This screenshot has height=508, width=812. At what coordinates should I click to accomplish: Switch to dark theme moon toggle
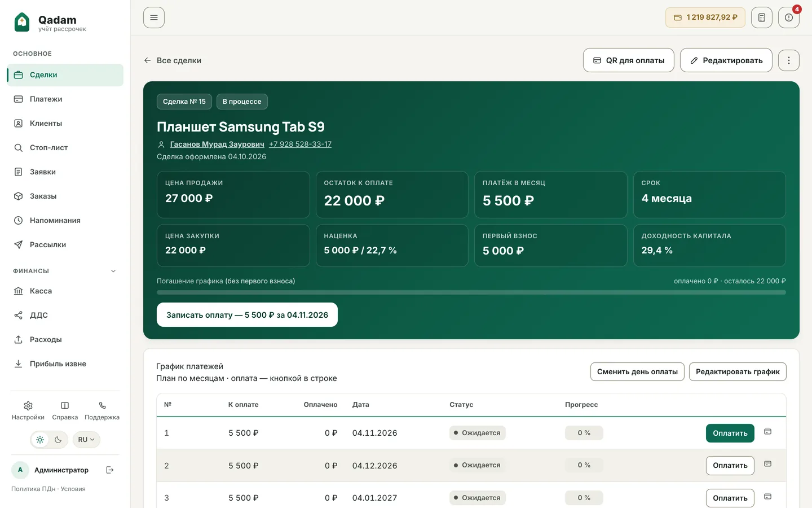pyautogui.click(x=58, y=440)
